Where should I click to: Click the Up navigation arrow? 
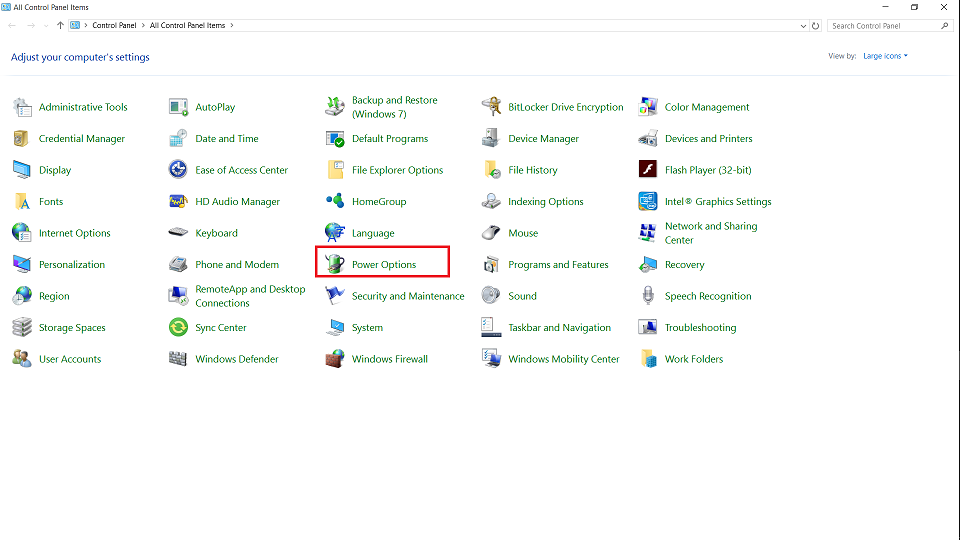pos(60,26)
